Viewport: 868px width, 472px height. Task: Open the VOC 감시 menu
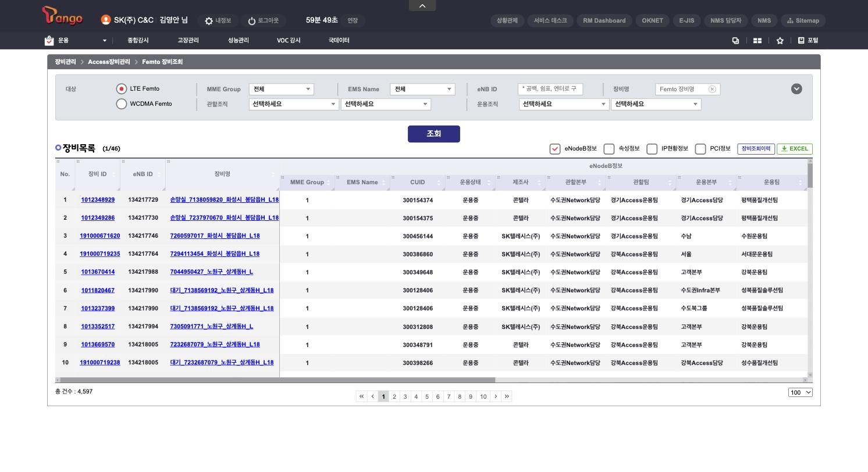pyautogui.click(x=289, y=41)
